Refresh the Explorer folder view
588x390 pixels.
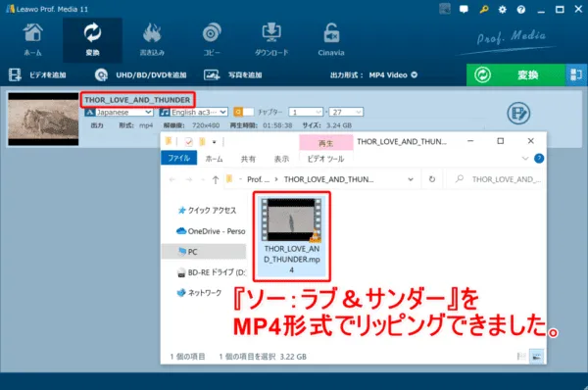(432, 179)
